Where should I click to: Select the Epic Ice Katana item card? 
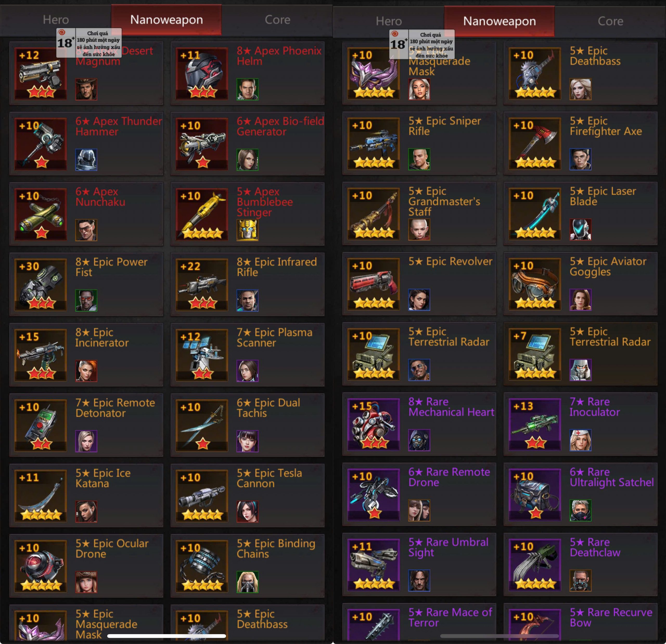click(86, 495)
